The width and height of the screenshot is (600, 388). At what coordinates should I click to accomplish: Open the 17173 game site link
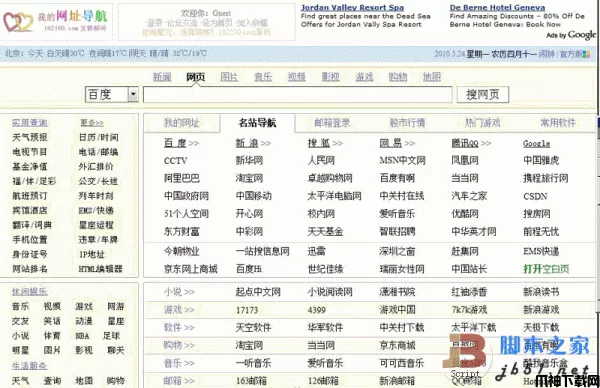click(x=247, y=310)
